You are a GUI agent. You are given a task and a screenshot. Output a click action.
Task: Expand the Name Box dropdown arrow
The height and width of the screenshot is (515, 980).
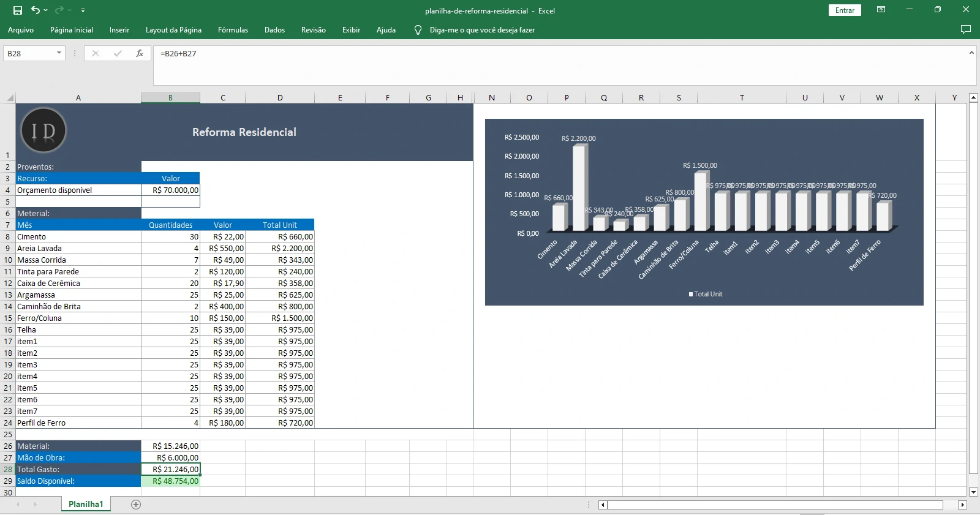[x=59, y=53]
